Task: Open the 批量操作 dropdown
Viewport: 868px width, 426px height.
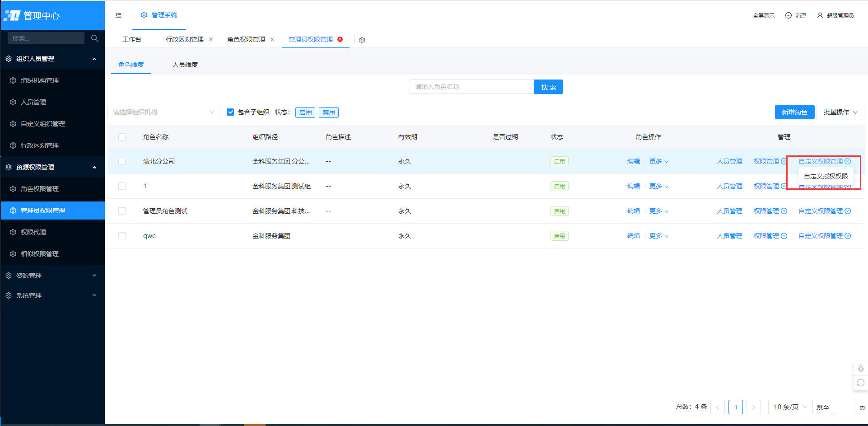Action: pos(841,112)
